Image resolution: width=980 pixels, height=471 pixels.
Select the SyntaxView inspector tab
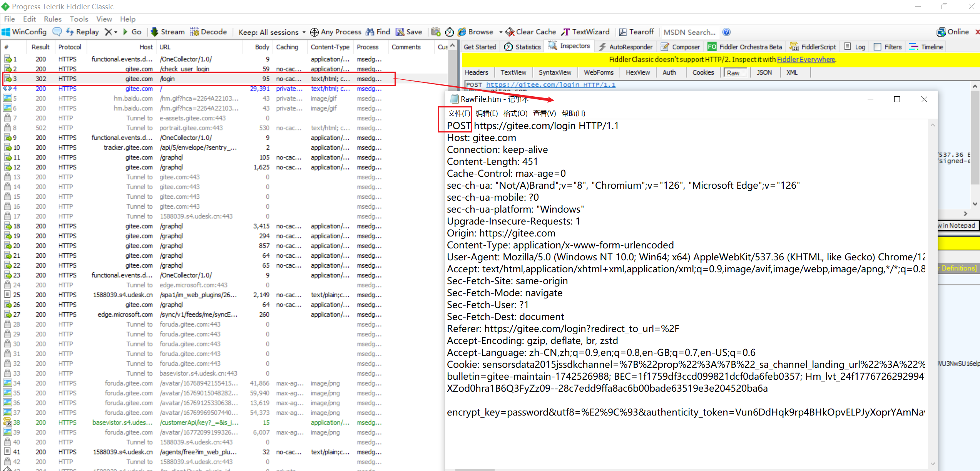(555, 72)
